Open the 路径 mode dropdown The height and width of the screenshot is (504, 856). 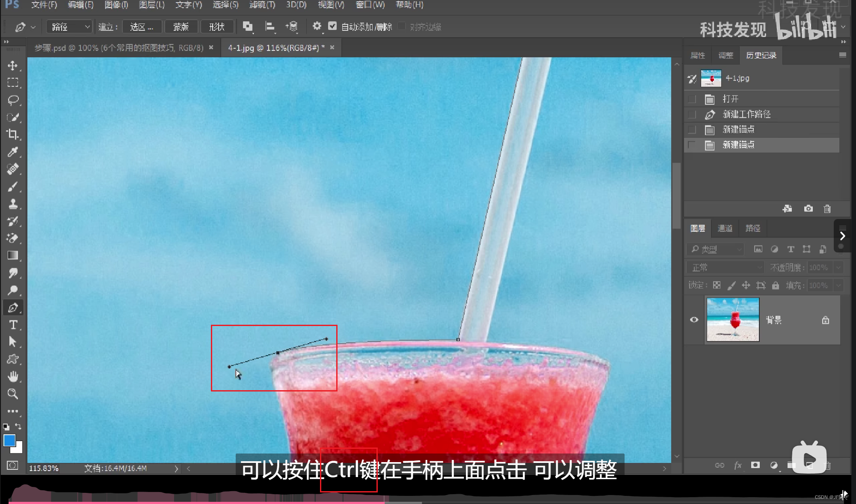pyautogui.click(x=70, y=27)
